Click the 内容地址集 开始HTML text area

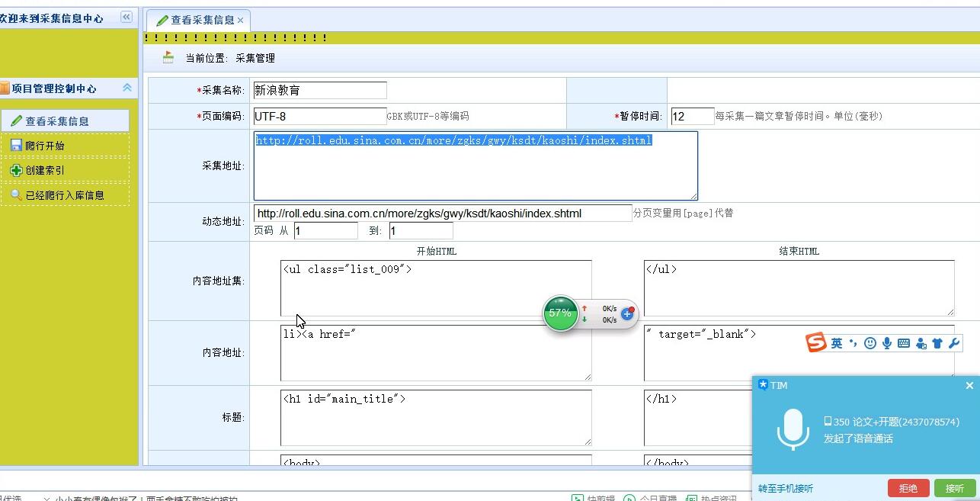pos(436,288)
